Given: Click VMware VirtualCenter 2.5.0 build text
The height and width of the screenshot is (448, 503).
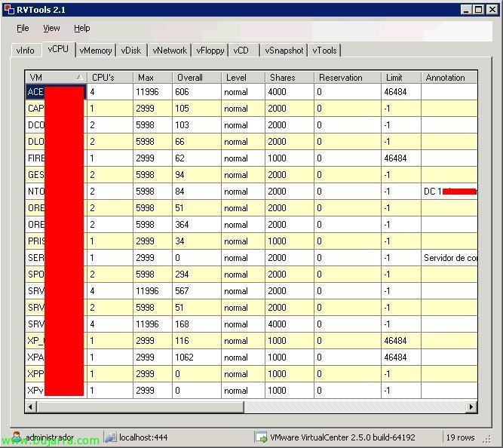Looking at the screenshot, I should 342,437.
